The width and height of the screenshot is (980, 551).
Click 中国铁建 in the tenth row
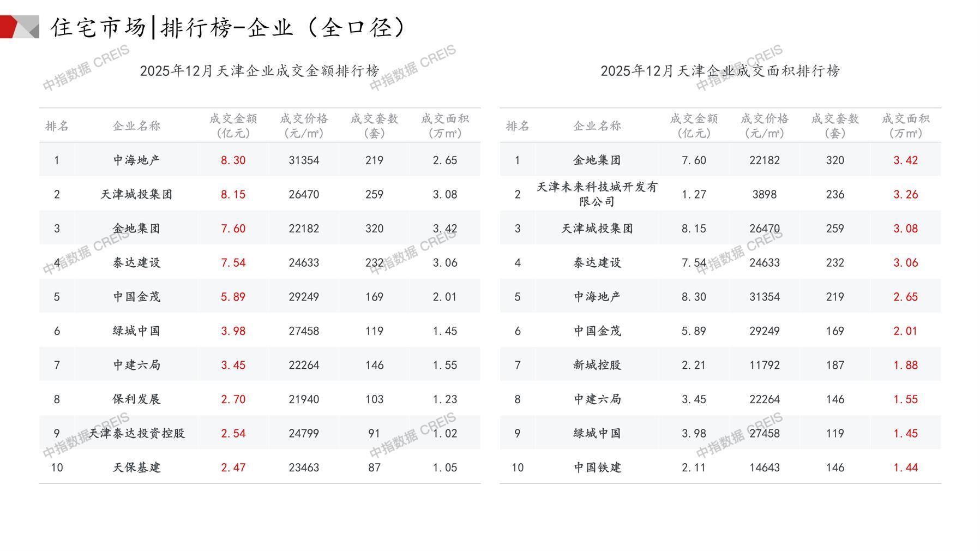pos(597,468)
